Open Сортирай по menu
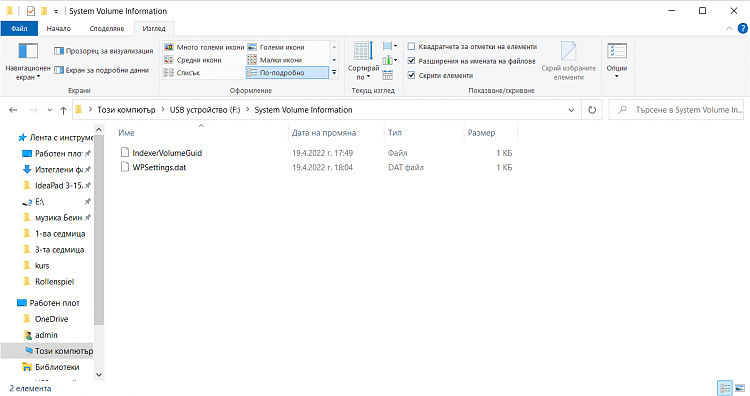Viewport: 750px width, 396px height. (x=363, y=61)
